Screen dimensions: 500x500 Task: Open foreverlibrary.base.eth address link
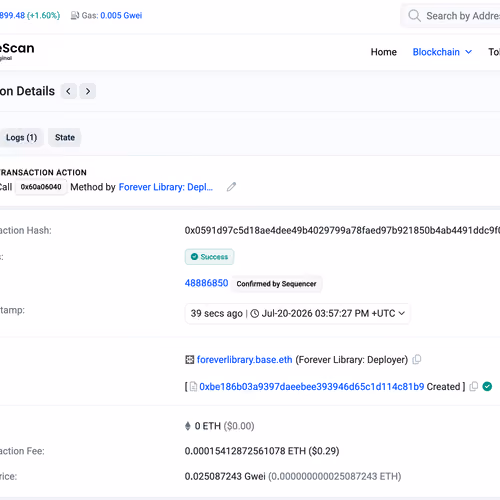[244, 360]
